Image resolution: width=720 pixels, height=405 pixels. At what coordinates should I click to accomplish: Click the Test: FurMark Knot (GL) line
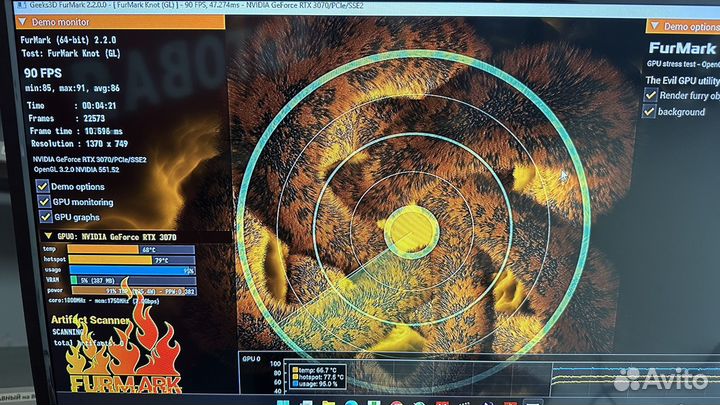[71, 53]
